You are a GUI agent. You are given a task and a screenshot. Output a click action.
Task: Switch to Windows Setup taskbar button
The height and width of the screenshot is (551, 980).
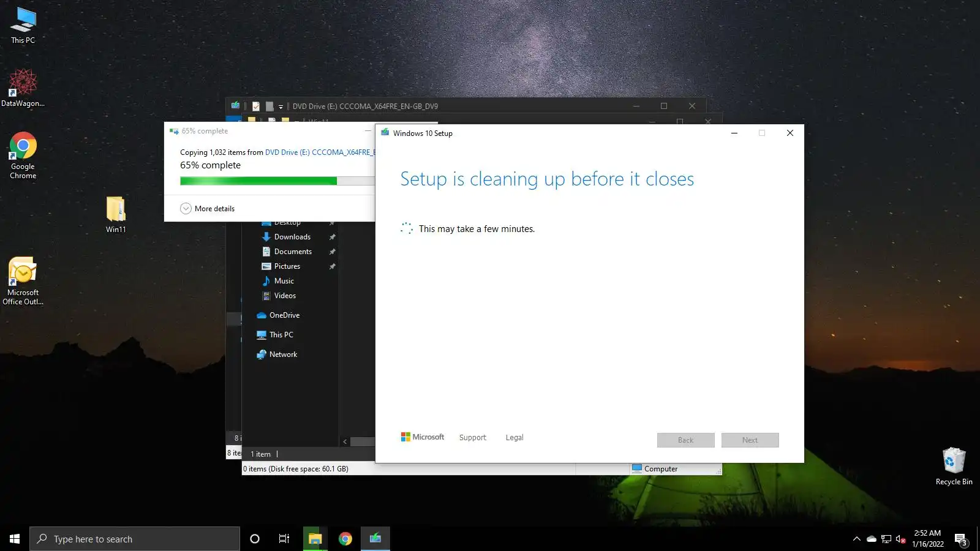(375, 539)
